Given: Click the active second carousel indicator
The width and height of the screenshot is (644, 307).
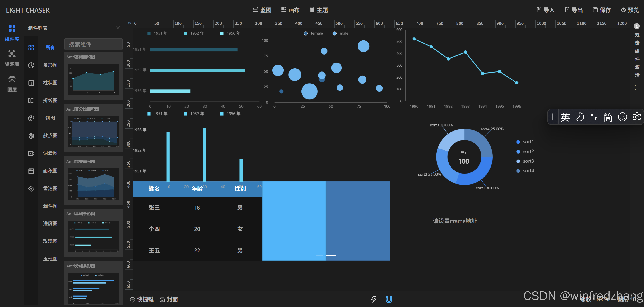Looking at the screenshot, I should click(x=331, y=256).
